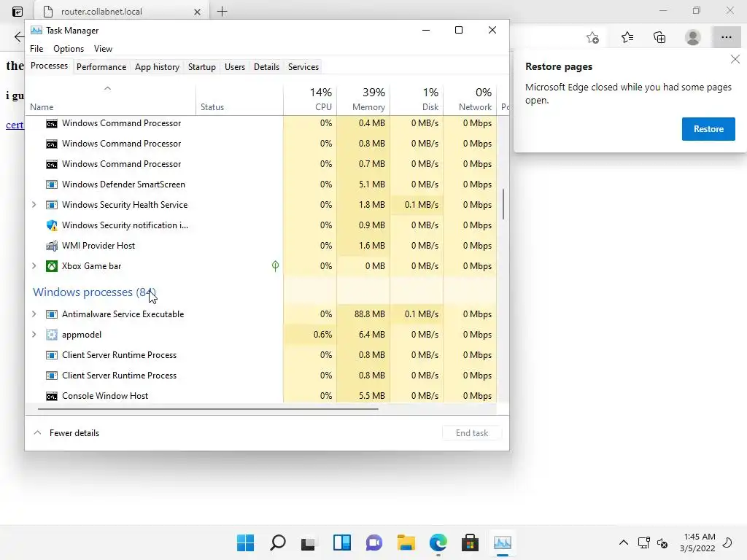The height and width of the screenshot is (560, 747).
Task: Click the Windows Security notification shield icon
Action: (x=52, y=225)
